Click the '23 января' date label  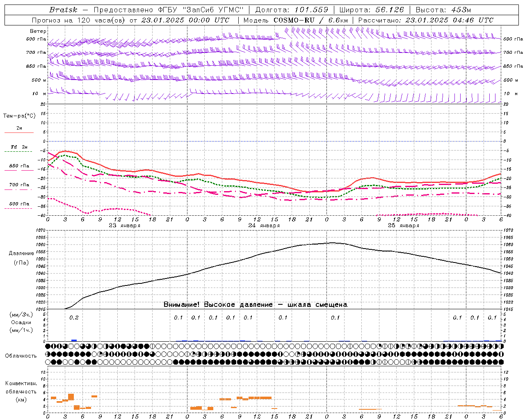pos(125,226)
